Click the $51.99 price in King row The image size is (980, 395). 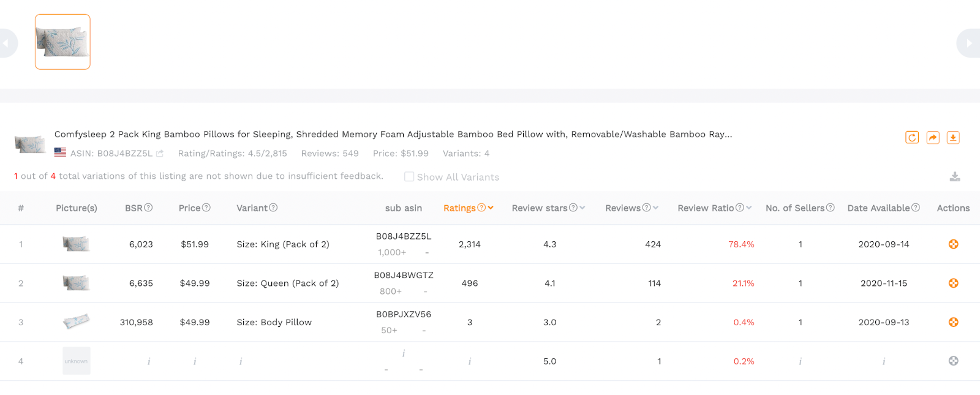point(195,244)
